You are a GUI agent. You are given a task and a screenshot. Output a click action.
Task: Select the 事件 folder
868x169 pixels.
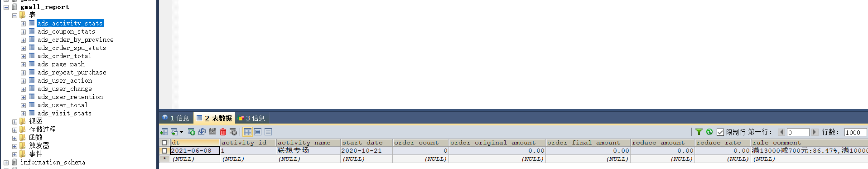click(36, 154)
